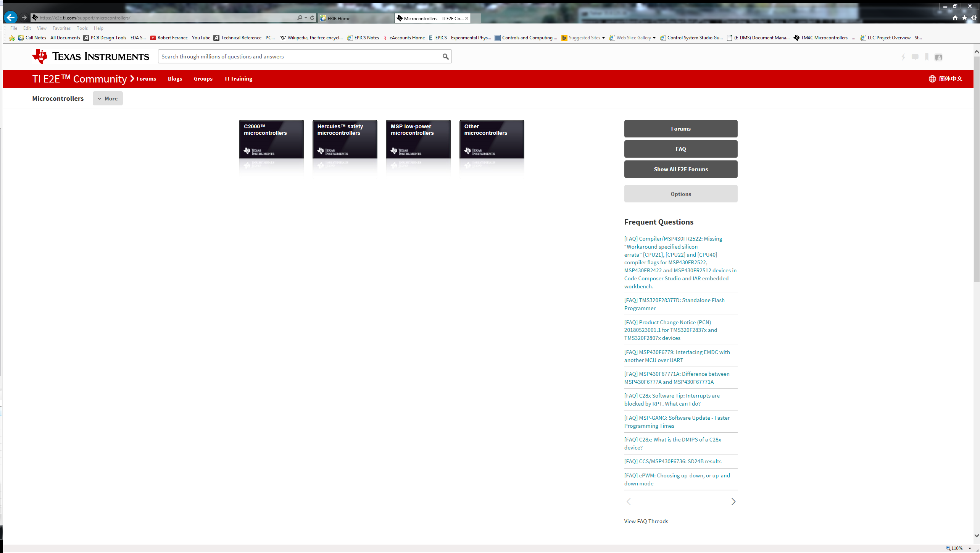Image resolution: width=980 pixels, height=553 pixels.
Task: Open the C2000 microcontrollers tile
Action: (271, 139)
